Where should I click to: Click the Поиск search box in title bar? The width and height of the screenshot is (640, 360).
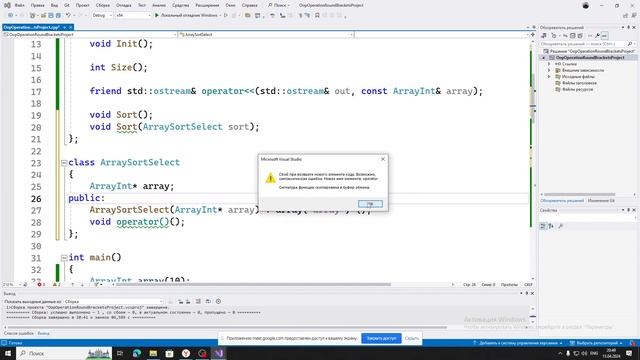[280, 5]
